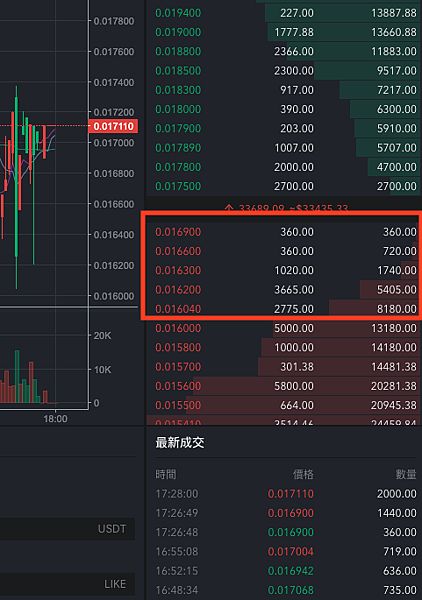The width and height of the screenshot is (422, 600).
Task: Click the 時間 column header
Action: click(x=166, y=475)
